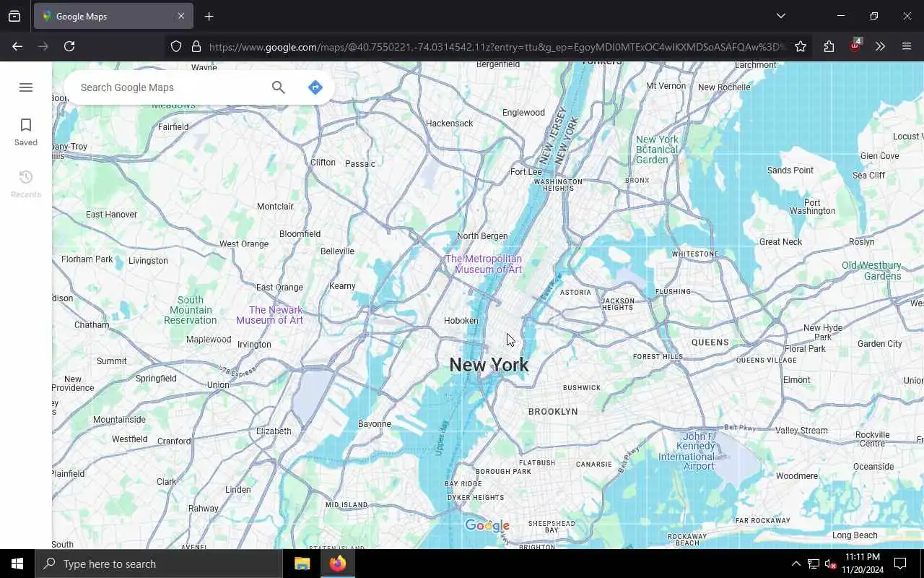Click the Google logo on the map

click(487, 526)
